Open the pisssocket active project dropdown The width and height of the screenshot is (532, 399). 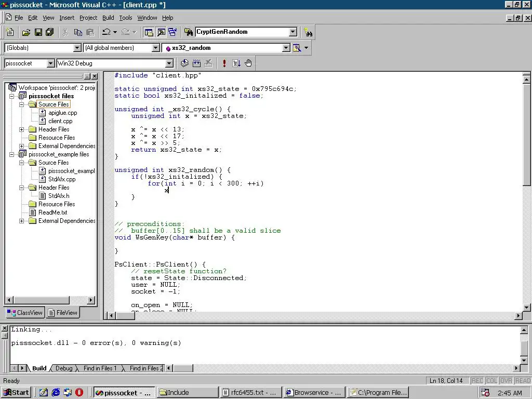pos(50,63)
